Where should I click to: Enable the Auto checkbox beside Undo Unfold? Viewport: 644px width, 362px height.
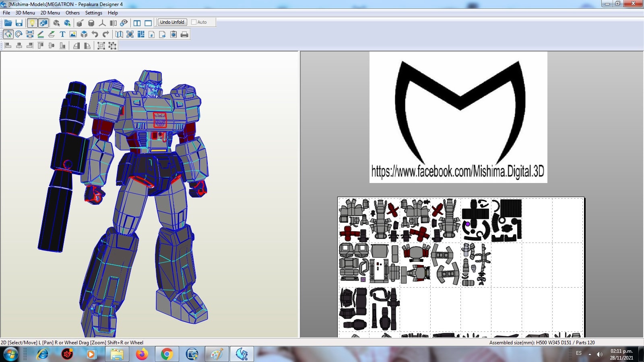(194, 22)
